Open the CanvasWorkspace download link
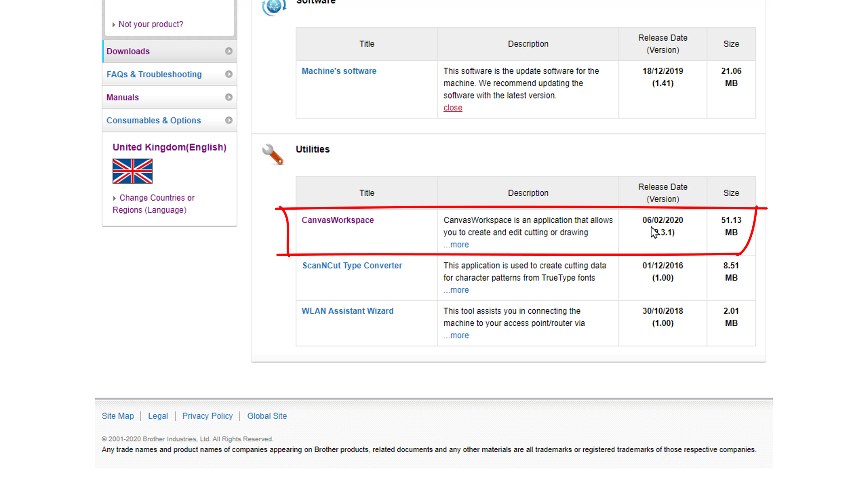The width and height of the screenshot is (868, 488). (337, 221)
